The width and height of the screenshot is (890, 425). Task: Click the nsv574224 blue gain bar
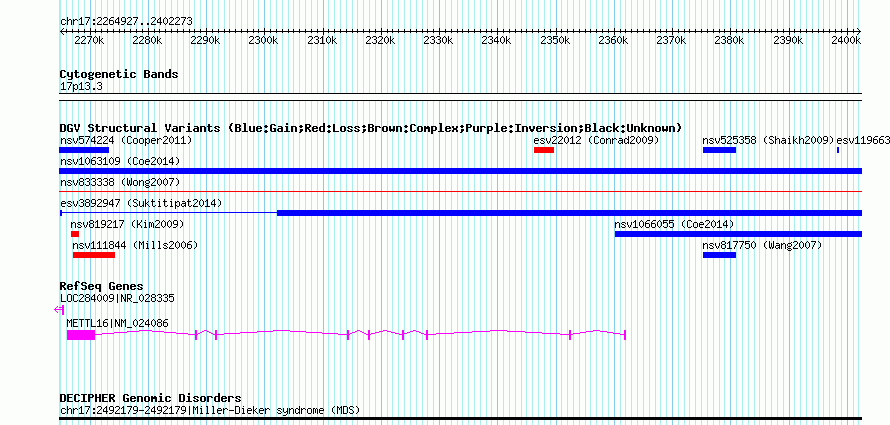click(84, 150)
